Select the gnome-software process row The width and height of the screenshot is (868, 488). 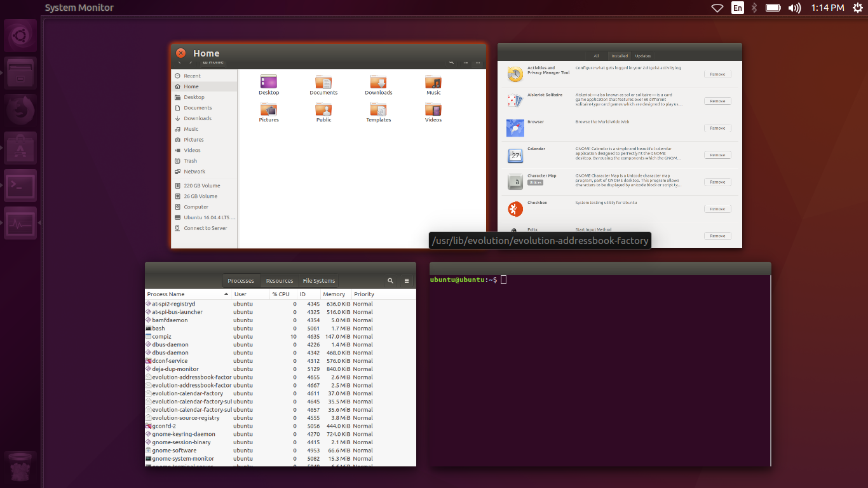point(280,451)
